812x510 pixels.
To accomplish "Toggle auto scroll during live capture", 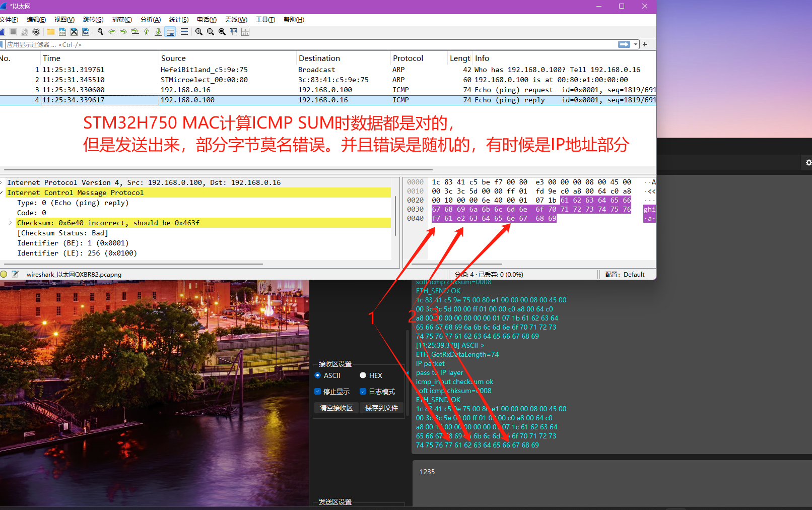I will coord(170,32).
